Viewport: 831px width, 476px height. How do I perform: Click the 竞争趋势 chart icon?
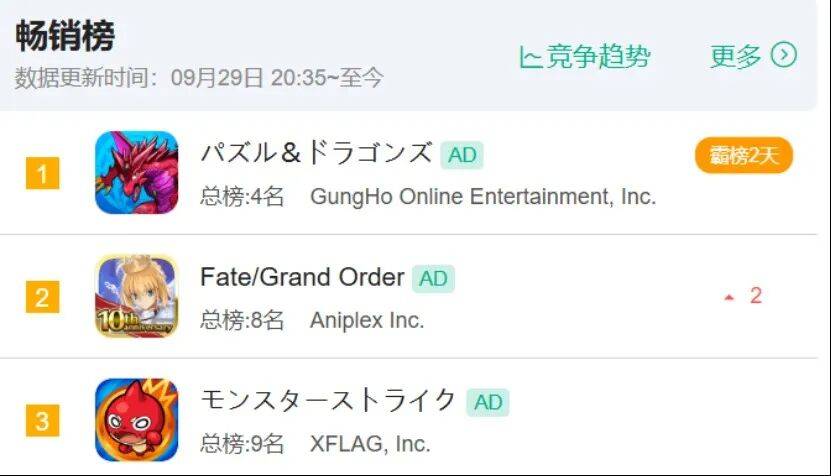(x=530, y=57)
